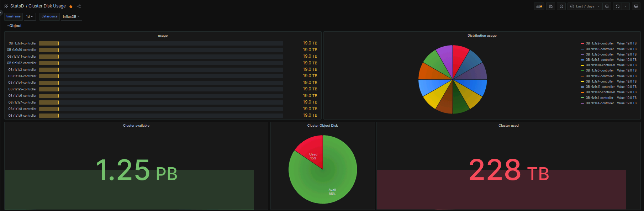Click the StatsD folder breadcrumb link

(17, 6)
